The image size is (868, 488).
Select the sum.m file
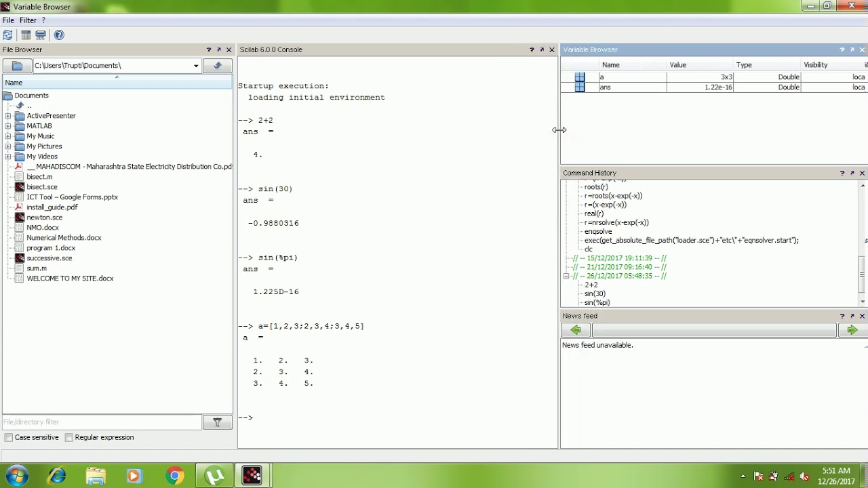pos(37,268)
